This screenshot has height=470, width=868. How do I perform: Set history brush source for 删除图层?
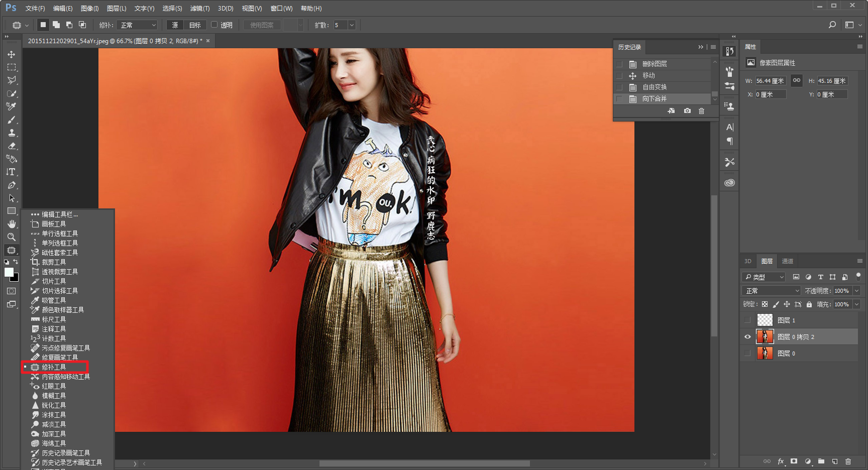pyautogui.click(x=619, y=64)
